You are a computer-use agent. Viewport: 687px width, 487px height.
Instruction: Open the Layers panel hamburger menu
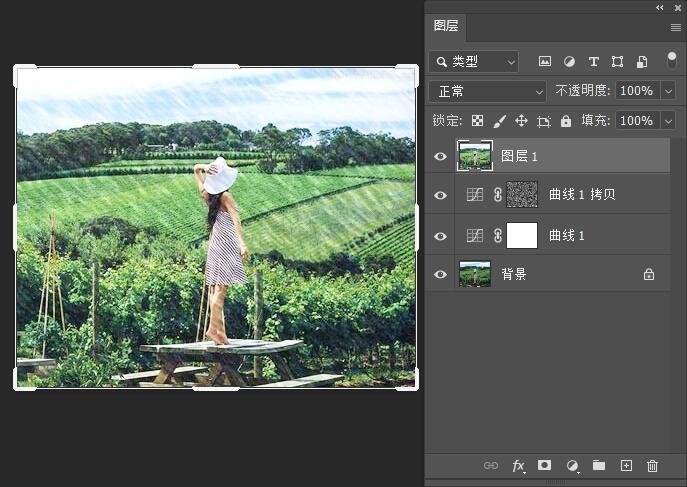676,28
